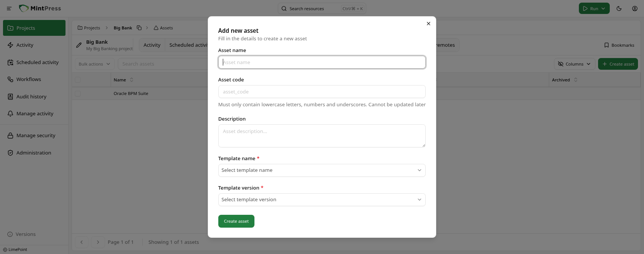Open the account profile icon

click(x=635, y=8)
